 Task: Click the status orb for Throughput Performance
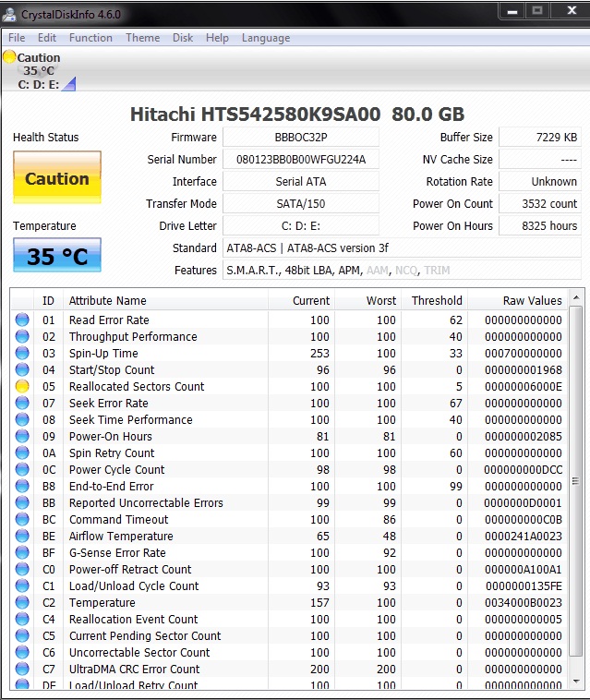click(x=22, y=336)
